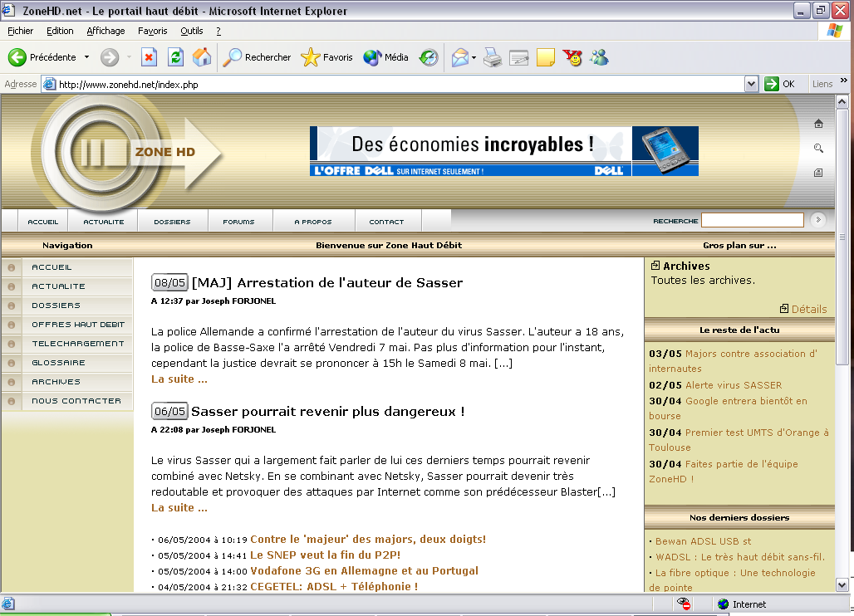Click the Yahoo smiley toolbar icon
The image size is (854, 616).
click(573, 57)
